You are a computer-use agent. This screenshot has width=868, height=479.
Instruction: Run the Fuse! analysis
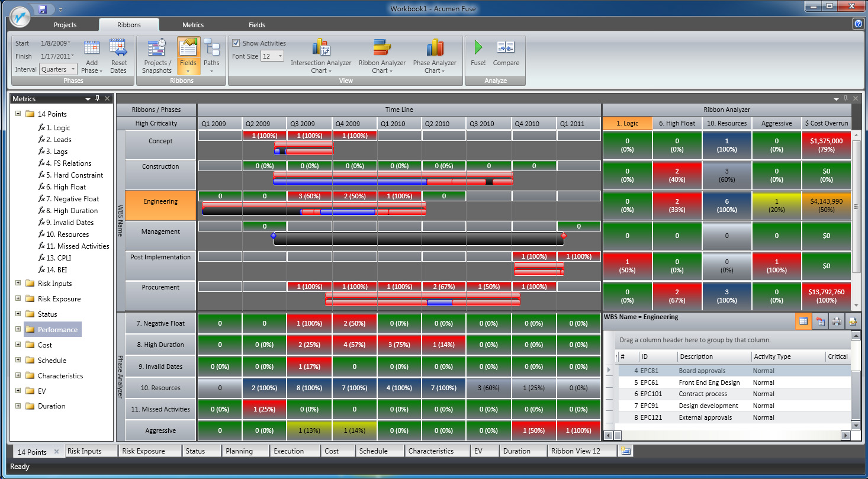[x=478, y=53]
